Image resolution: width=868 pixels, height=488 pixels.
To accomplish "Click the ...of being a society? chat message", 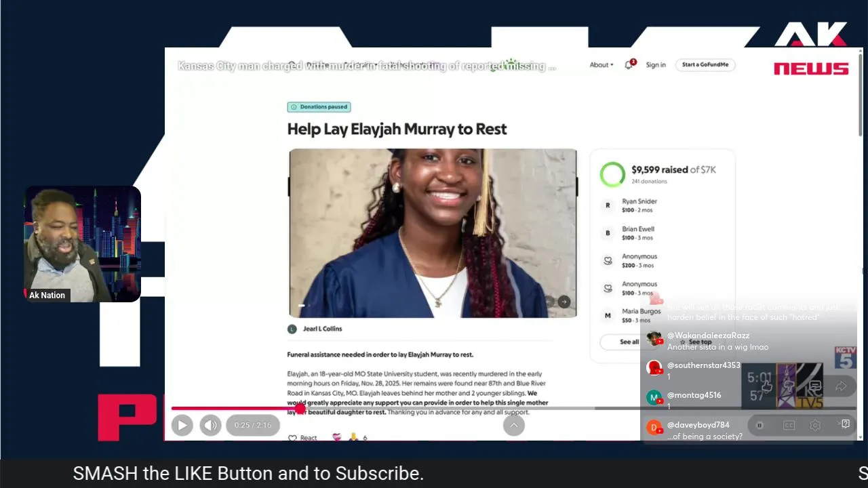I will 705,436.
